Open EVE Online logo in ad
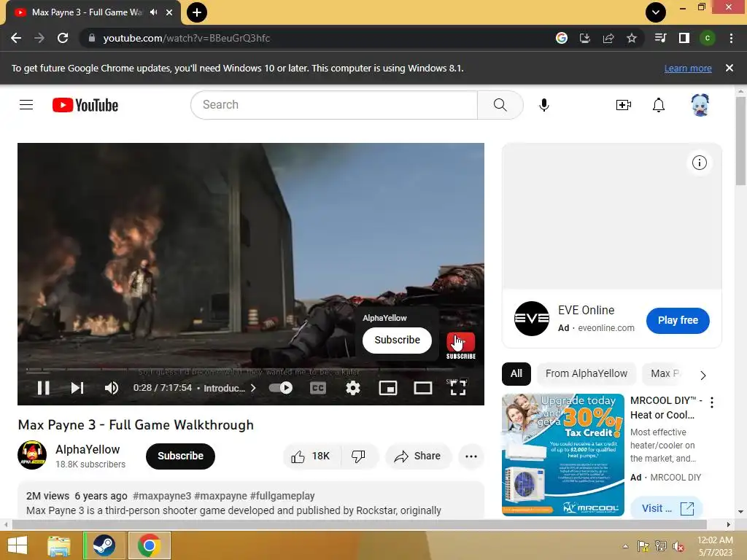The height and width of the screenshot is (560, 747). (x=532, y=319)
